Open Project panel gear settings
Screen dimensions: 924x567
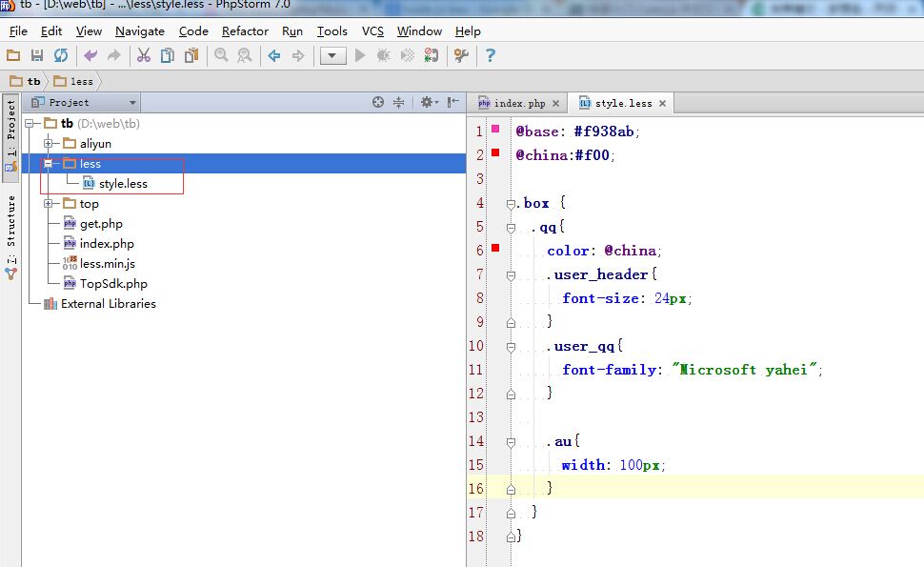(429, 102)
